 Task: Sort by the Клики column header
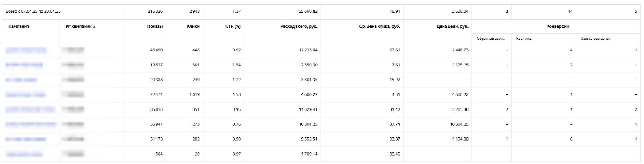pyautogui.click(x=193, y=27)
